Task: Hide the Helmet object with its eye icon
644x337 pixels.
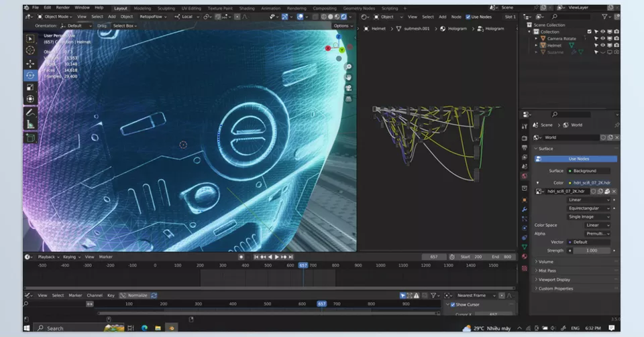Action: click(602, 45)
